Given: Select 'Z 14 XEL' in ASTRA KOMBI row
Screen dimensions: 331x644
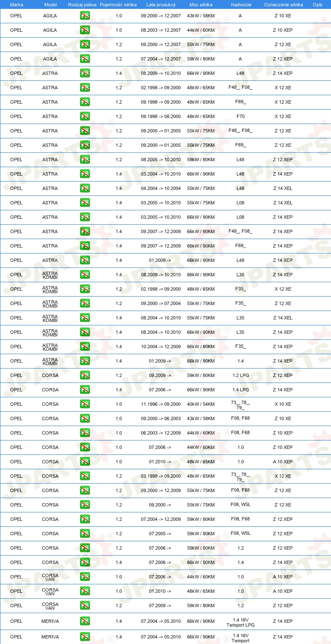Looking at the screenshot, I should pyautogui.click(x=283, y=318).
